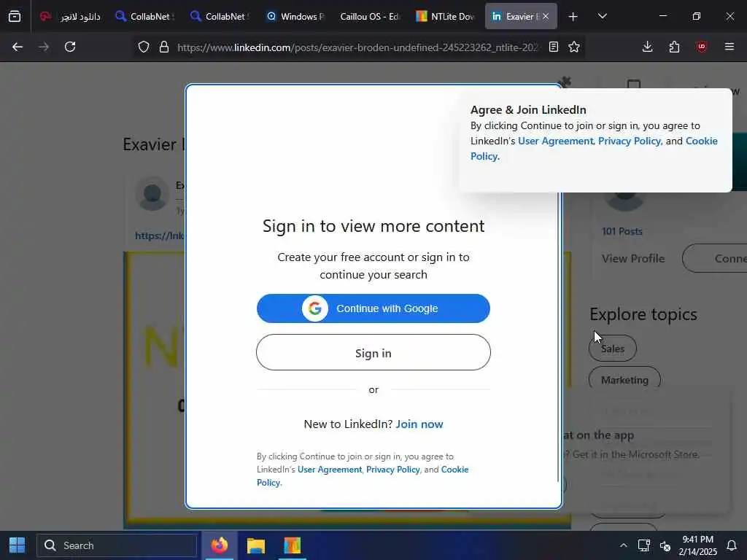The width and height of the screenshot is (747, 560).
Task: Open the notifications bell icon
Action: click(731, 545)
